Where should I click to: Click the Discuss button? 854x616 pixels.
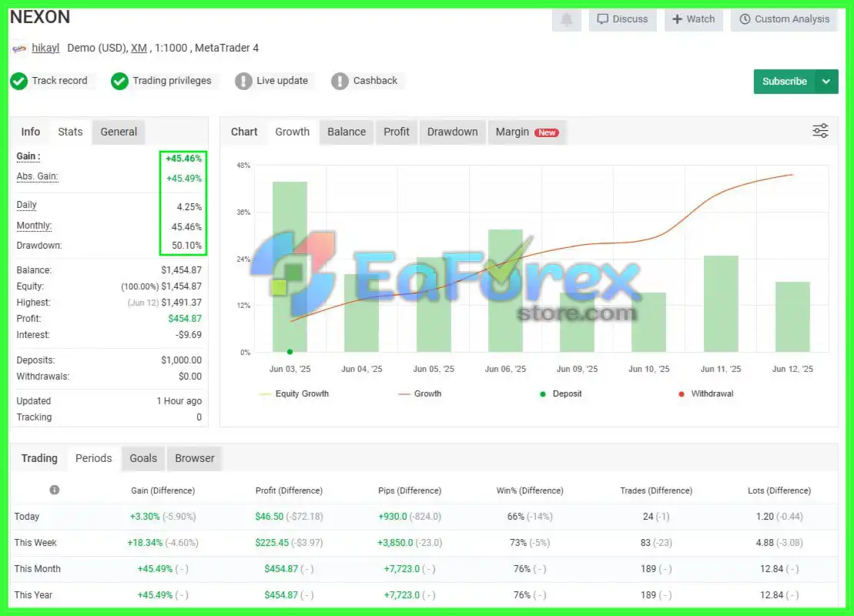[x=622, y=19]
